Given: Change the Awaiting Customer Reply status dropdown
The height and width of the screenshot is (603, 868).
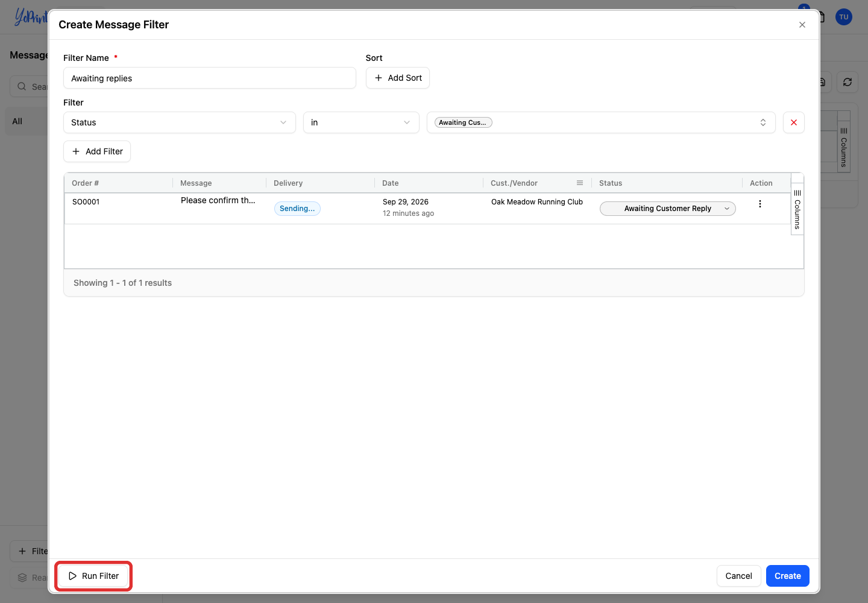Looking at the screenshot, I should tap(668, 209).
